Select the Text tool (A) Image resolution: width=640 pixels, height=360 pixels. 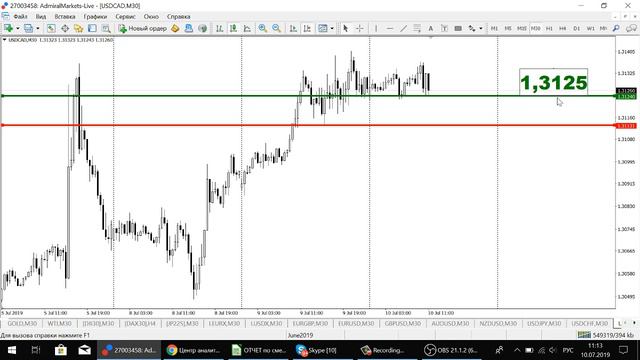click(x=430, y=28)
